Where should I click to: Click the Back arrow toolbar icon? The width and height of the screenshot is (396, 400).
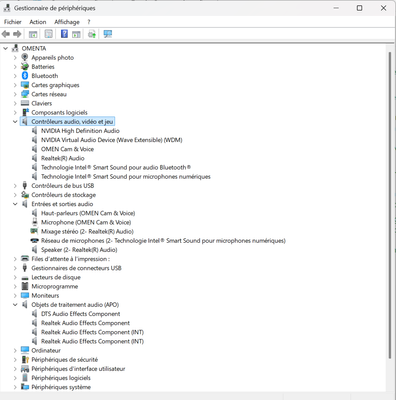pyautogui.click(x=6, y=34)
